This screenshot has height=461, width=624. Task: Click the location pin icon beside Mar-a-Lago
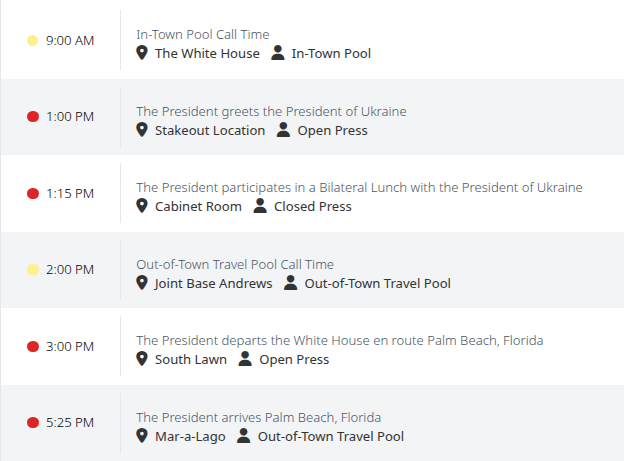[x=142, y=436]
